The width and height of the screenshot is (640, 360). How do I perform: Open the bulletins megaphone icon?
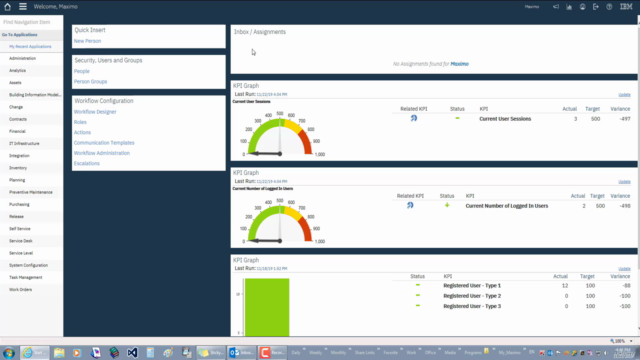(x=556, y=7)
